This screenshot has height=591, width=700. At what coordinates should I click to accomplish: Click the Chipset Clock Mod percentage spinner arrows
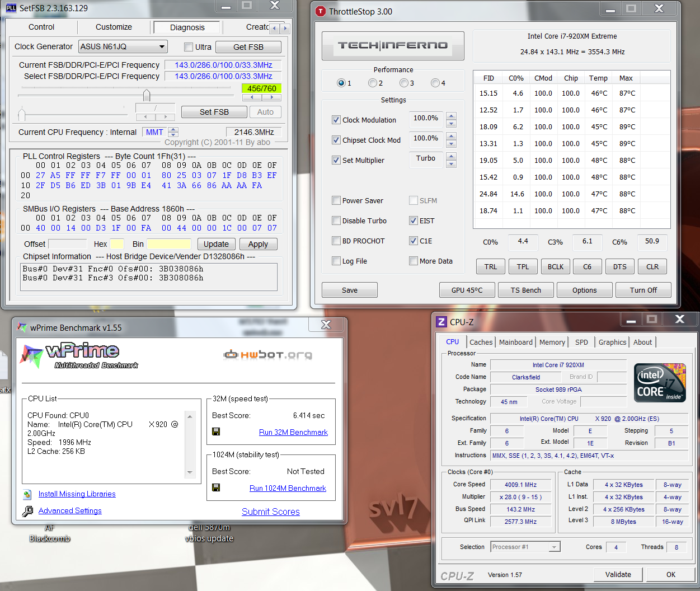pyautogui.click(x=452, y=140)
